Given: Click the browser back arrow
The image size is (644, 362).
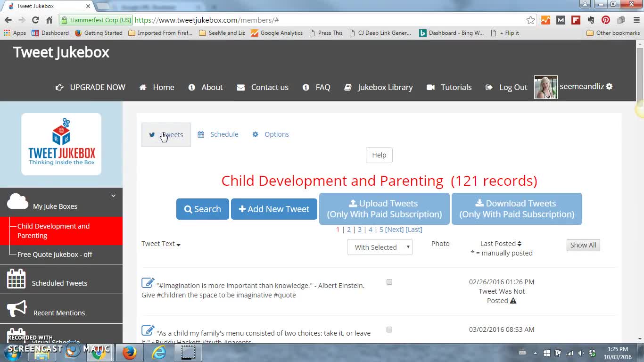Looking at the screenshot, I should point(8,20).
